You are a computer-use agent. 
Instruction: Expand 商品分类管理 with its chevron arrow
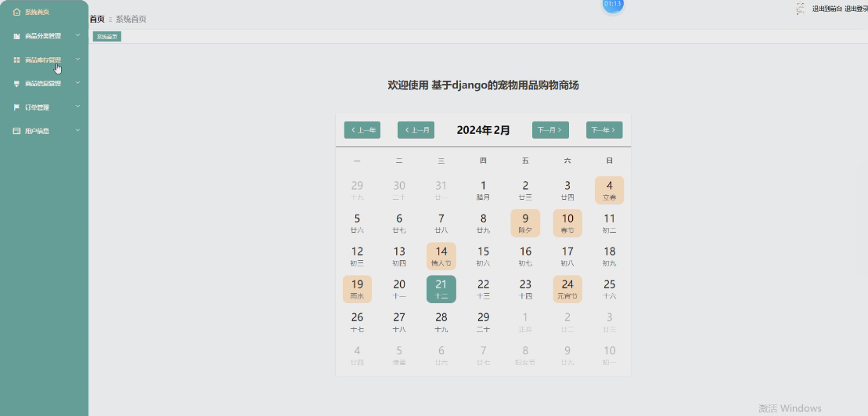pyautogui.click(x=78, y=35)
